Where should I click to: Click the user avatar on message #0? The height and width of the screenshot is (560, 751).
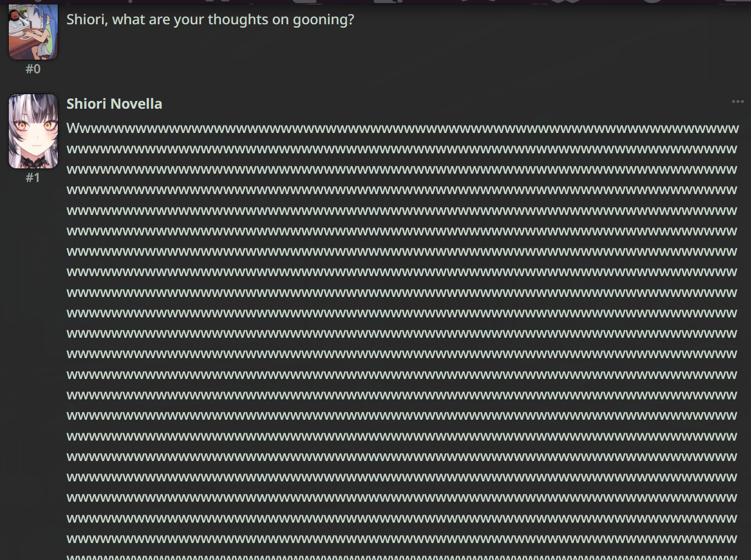click(33, 32)
